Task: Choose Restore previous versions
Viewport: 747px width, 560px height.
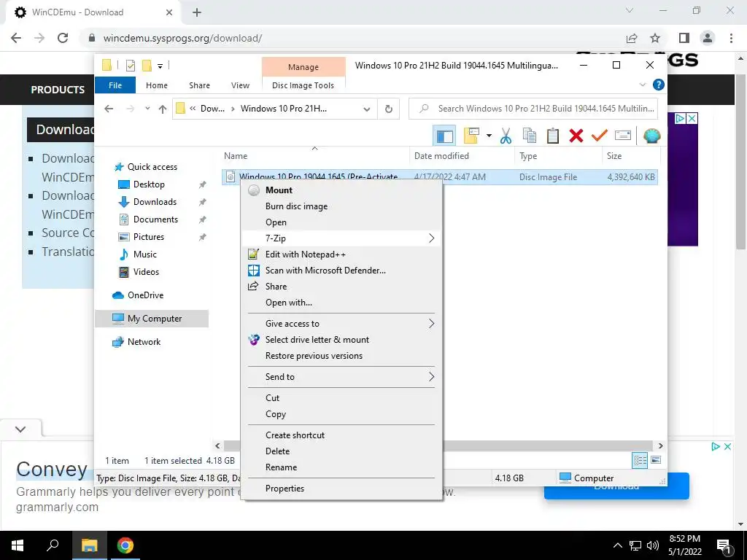Action: click(x=342, y=356)
